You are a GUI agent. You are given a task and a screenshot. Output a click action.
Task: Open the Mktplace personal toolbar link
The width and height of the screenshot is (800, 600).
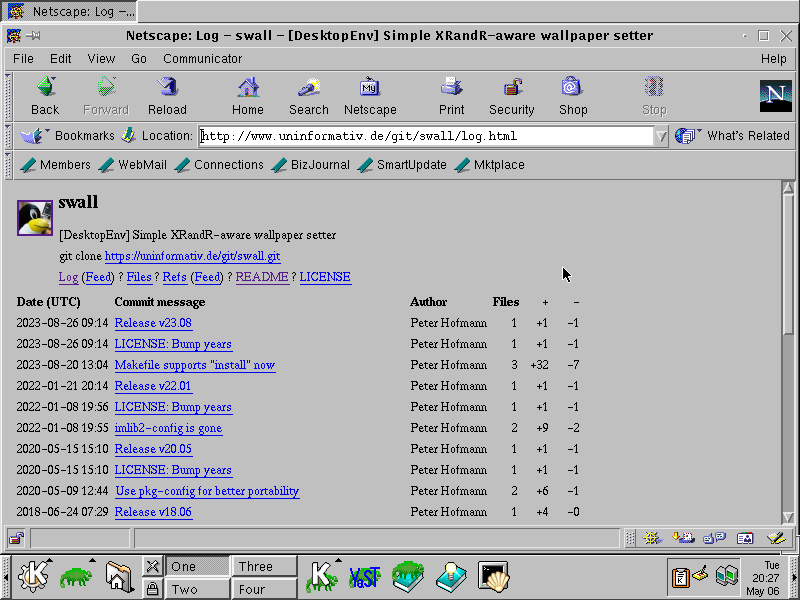click(x=489, y=165)
